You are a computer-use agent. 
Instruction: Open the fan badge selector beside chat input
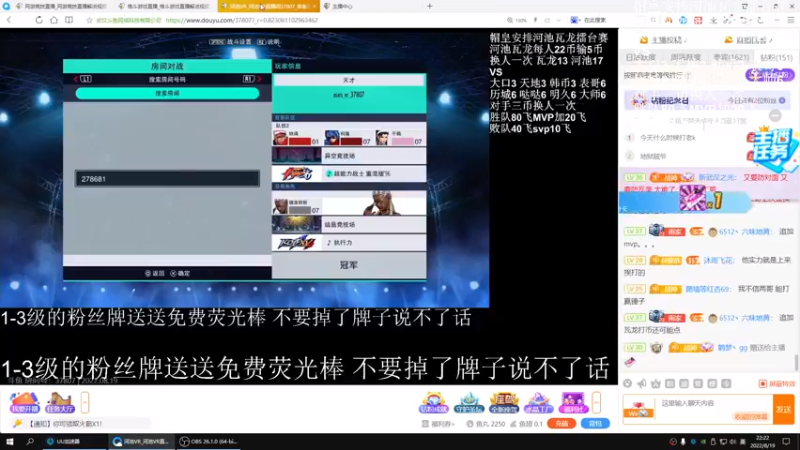coord(639,409)
